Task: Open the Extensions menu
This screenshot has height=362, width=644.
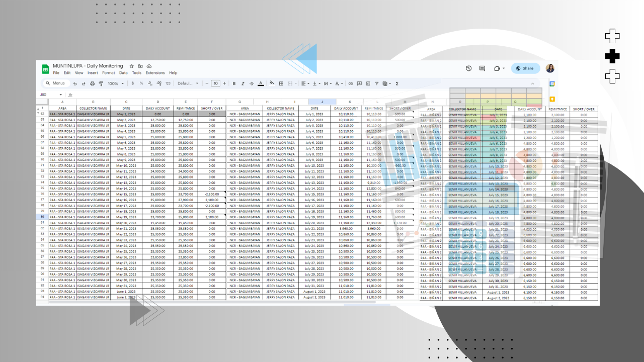Action: coord(155,73)
